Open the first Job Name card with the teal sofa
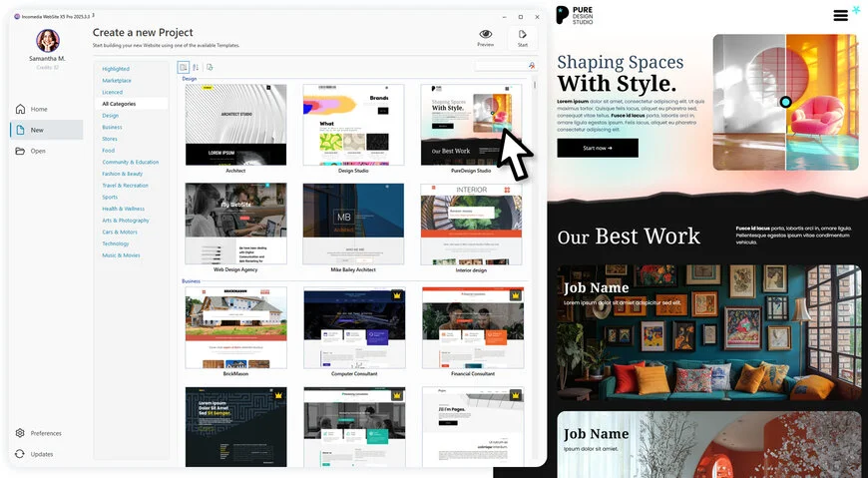 coord(709,333)
